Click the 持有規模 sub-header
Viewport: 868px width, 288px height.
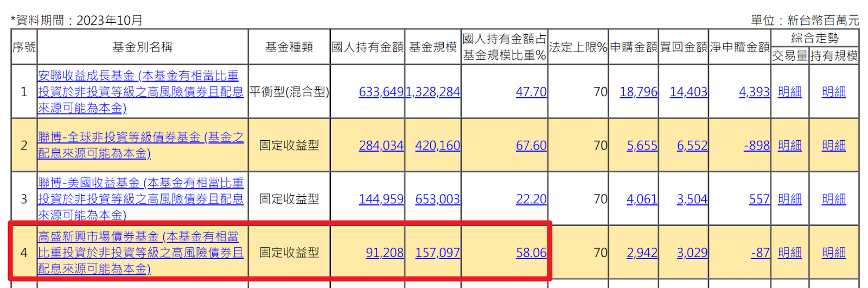(x=834, y=55)
